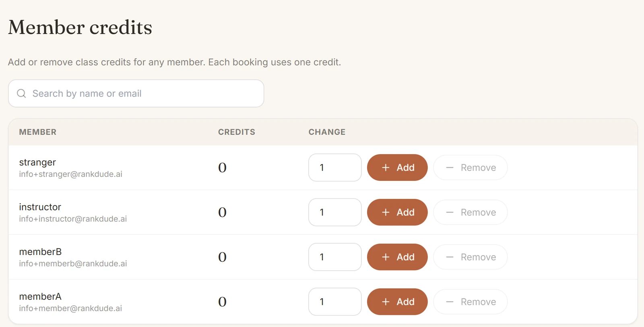This screenshot has height=327, width=644.
Task: Add credits to stranger
Action: coord(397,168)
